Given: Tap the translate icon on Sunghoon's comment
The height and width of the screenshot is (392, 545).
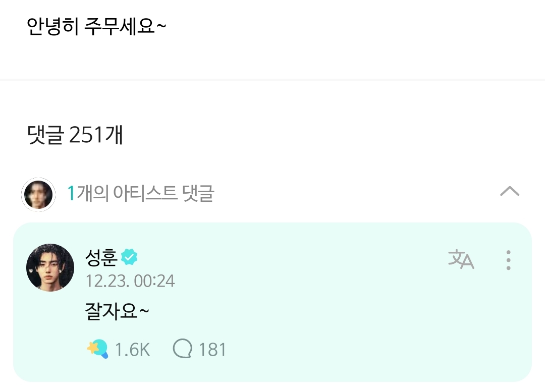Looking at the screenshot, I should pos(461,259).
